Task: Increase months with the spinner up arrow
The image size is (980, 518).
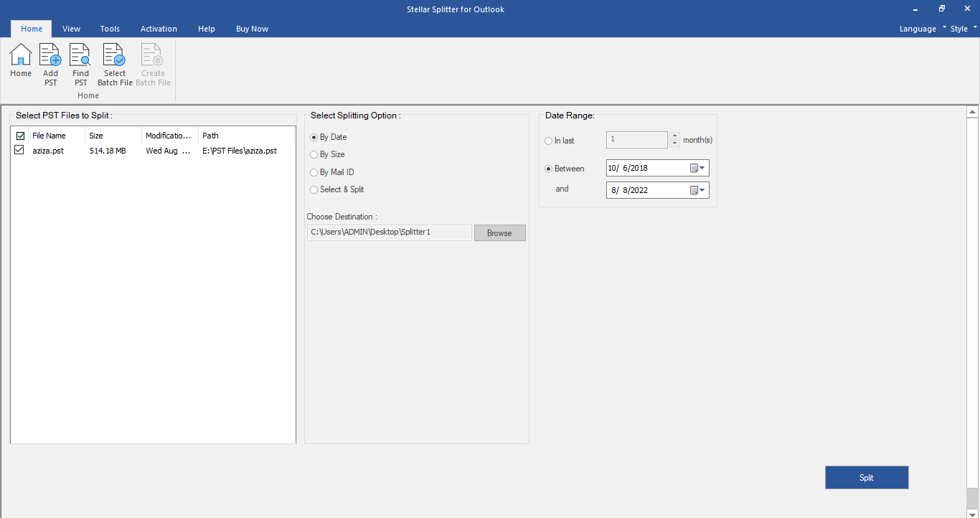Action: coord(674,136)
